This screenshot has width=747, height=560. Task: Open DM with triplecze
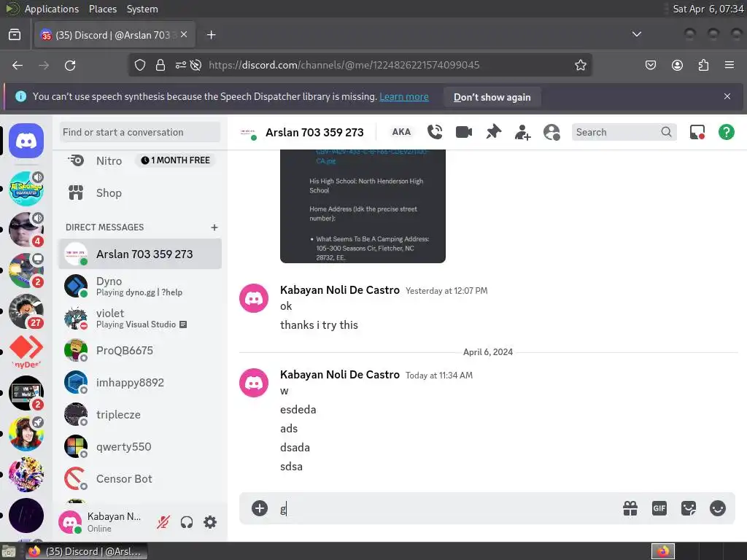(x=140, y=415)
